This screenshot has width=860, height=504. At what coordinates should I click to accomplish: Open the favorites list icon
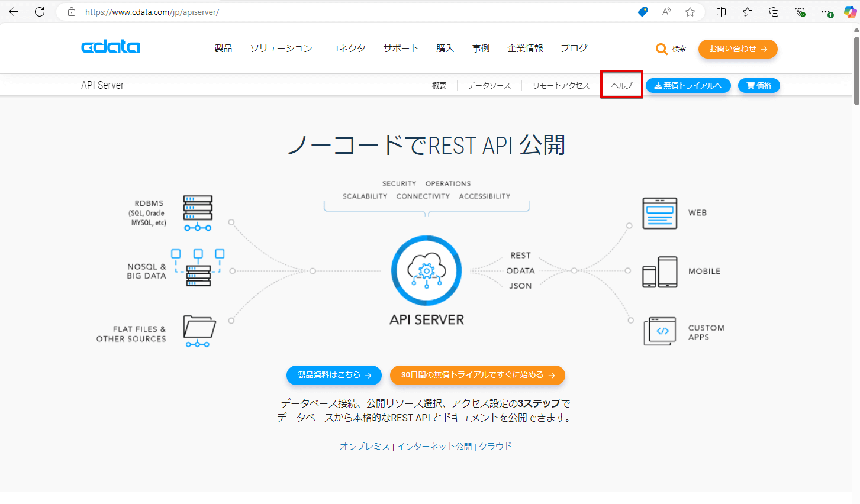[748, 12]
